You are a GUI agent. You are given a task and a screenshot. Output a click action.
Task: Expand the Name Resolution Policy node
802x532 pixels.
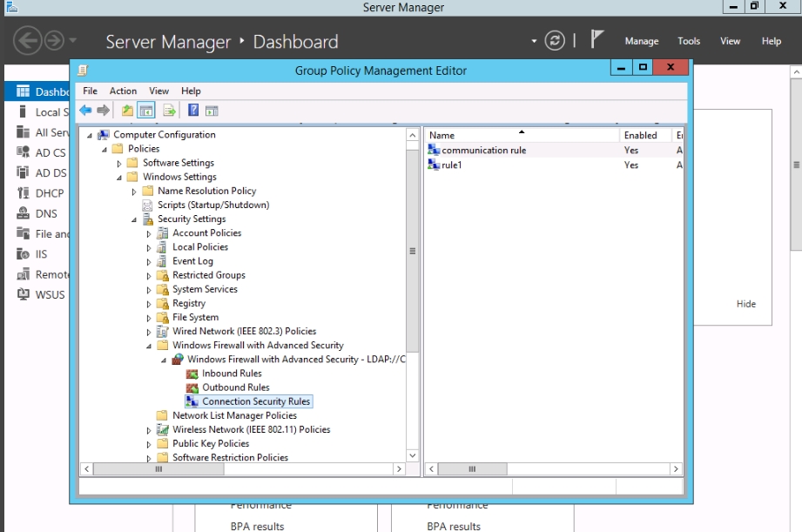[134, 192]
